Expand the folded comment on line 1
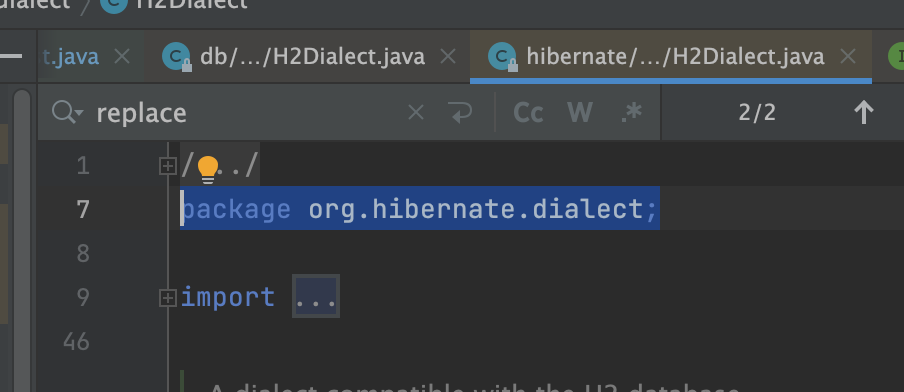Screen dimensions: 904x392 click(167, 167)
